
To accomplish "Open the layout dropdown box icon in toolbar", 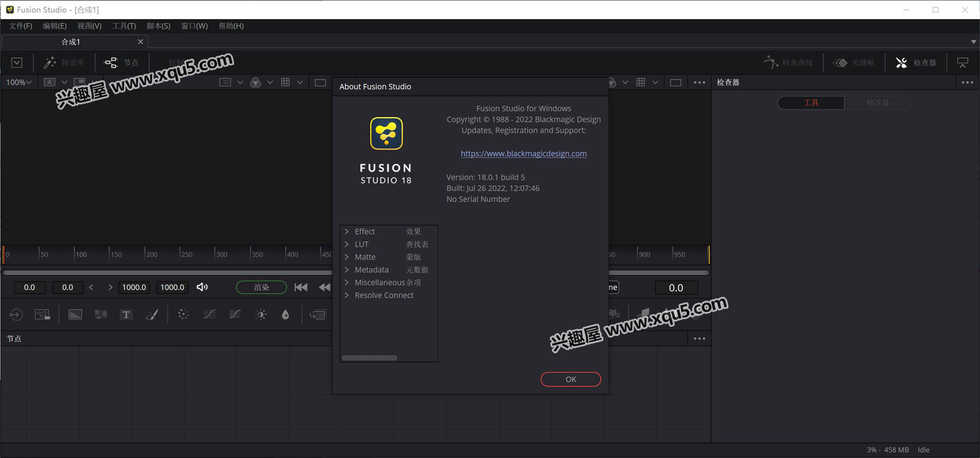I will click(17, 63).
